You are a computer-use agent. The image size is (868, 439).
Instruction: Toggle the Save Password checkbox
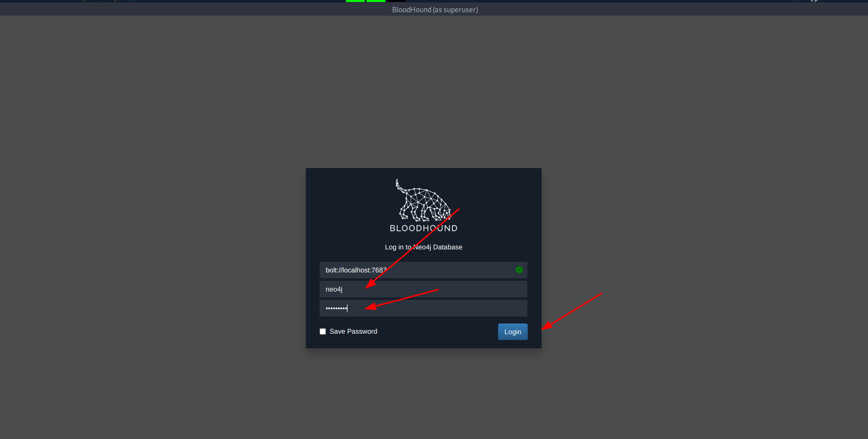[x=322, y=332]
